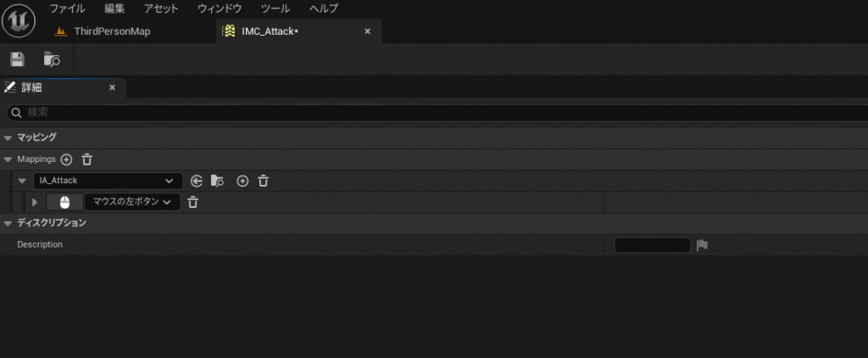Viewport: 868px width, 358px height.
Task: Click the 検索 search field
Action: [437, 113]
